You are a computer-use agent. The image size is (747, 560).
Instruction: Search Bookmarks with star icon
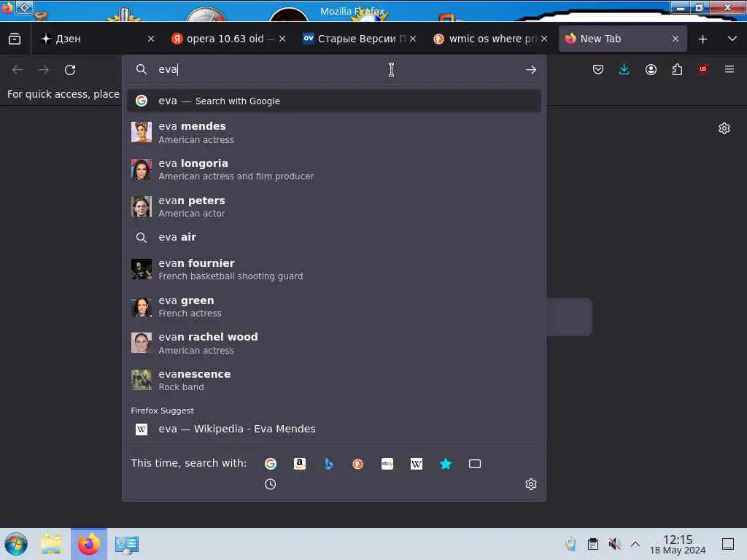[x=446, y=463]
